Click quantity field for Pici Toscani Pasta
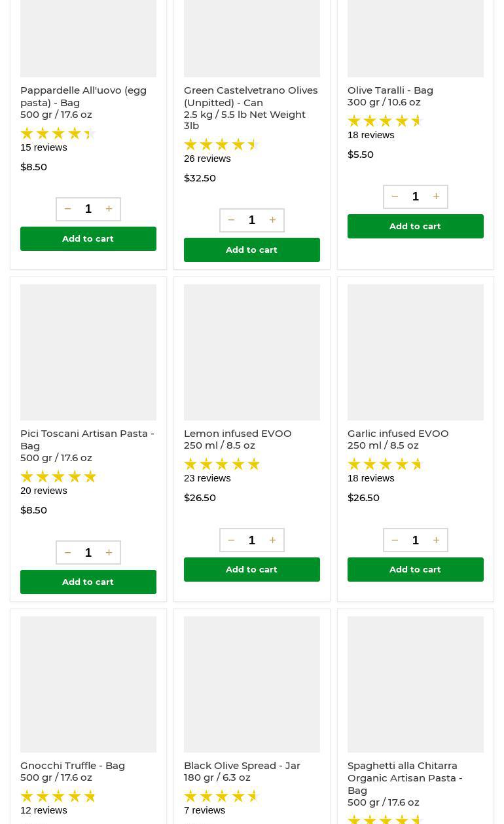 click(88, 553)
